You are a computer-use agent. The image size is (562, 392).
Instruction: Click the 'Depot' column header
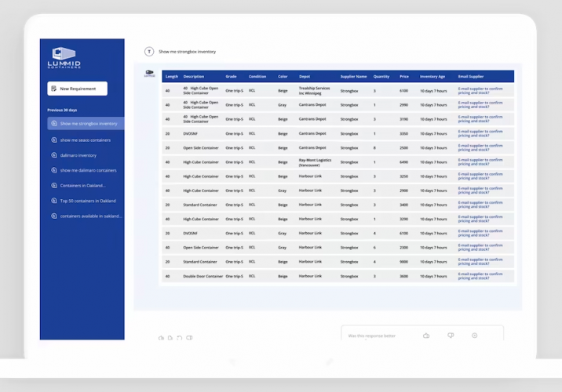pos(305,77)
